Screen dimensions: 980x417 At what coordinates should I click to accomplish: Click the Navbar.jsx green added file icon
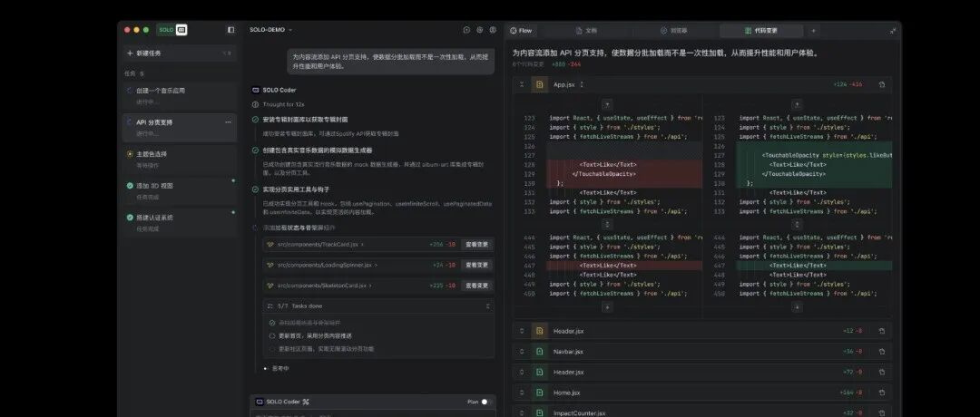coord(539,352)
